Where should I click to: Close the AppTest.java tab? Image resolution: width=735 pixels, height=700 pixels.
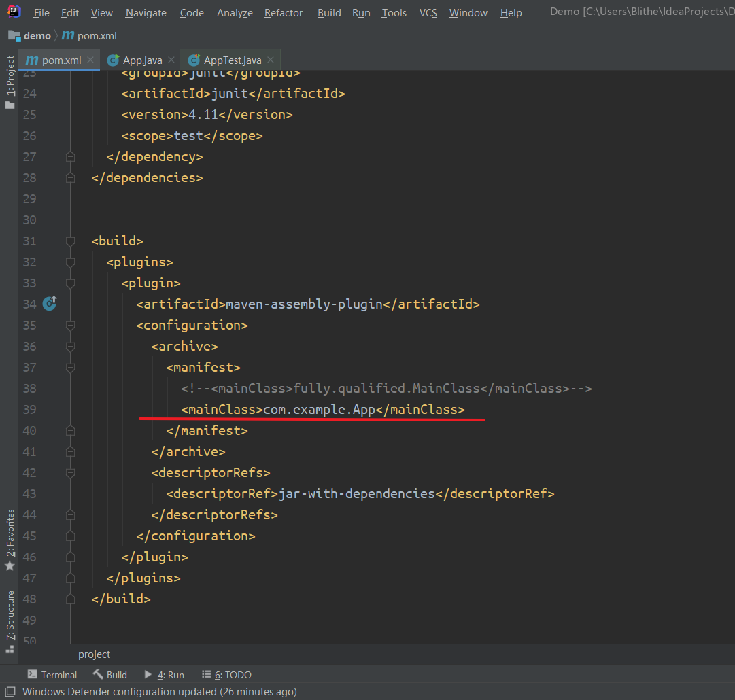(x=271, y=60)
